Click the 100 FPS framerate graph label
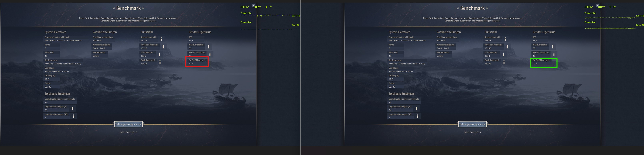 coord(640,16)
